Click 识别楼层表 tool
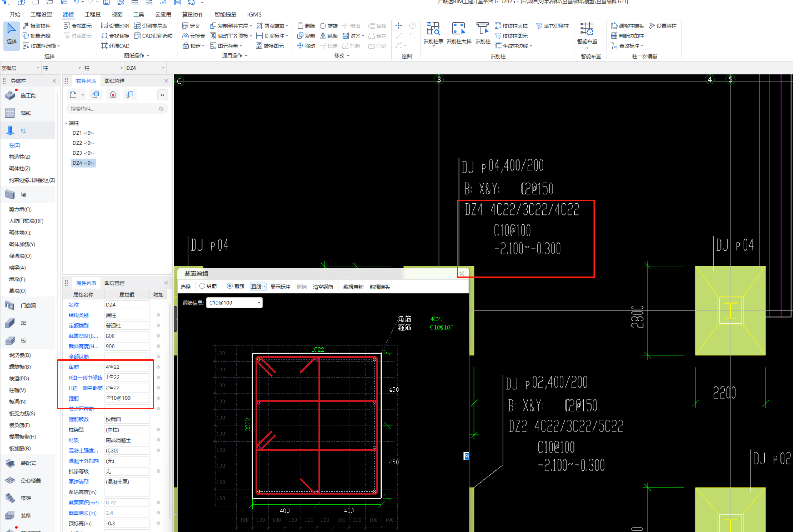This screenshot has height=532, width=793. pos(151,26)
